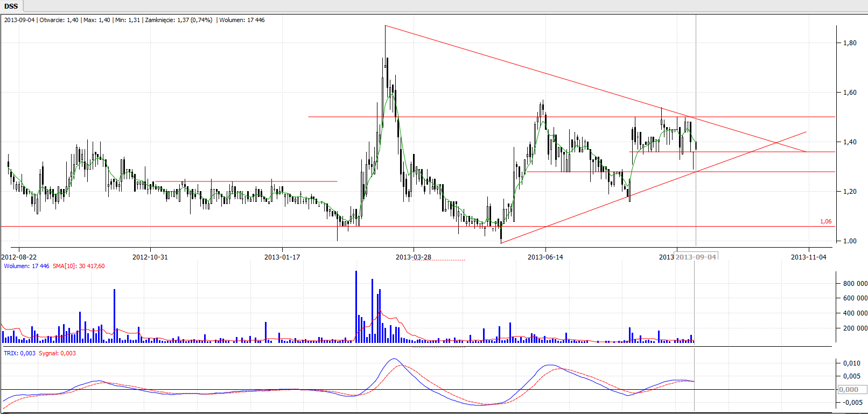Click the 800 000 volume axis label

click(x=855, y=283)
